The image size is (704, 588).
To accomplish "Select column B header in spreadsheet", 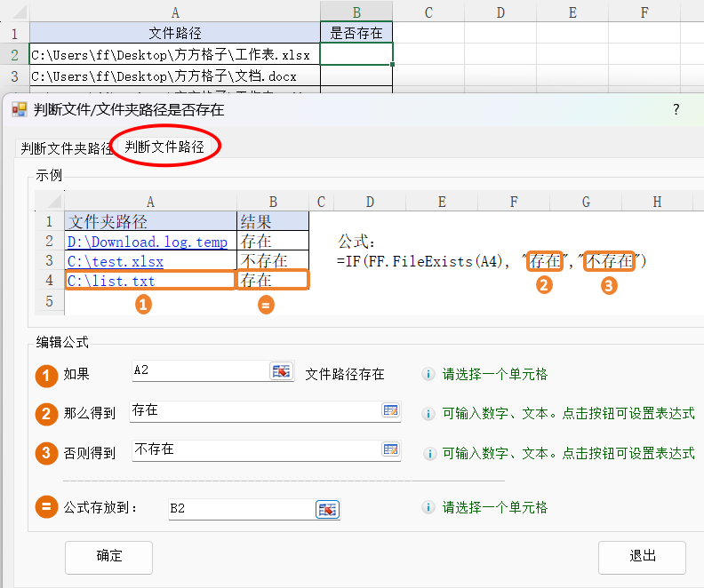I will (x=356, y=12).
